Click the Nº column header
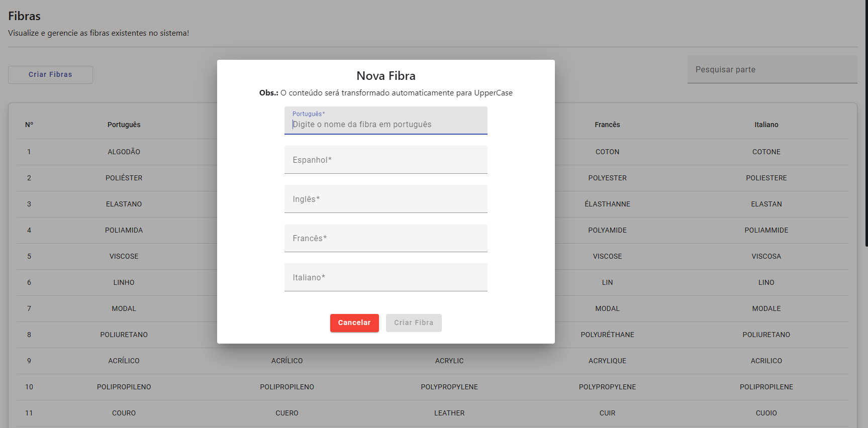The height and width of the screenshot is (428, 868). tap(29, 125)
